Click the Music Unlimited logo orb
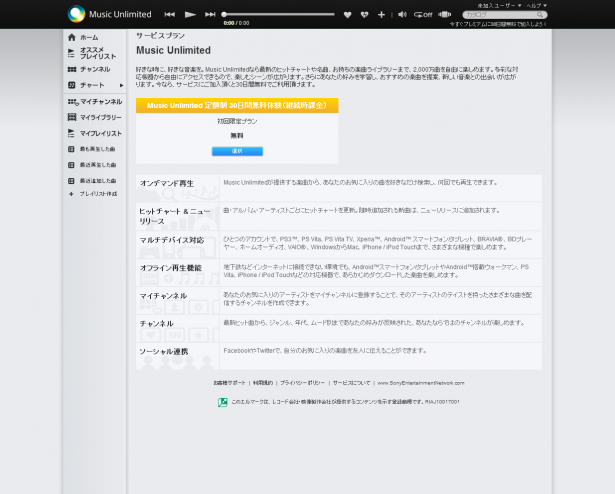Screen dimensions: 615x494 76,14
